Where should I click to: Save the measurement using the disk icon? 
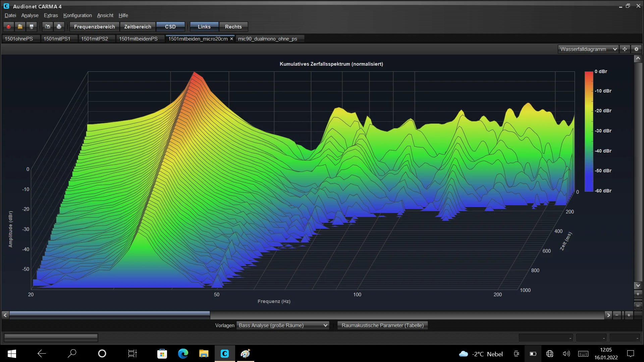point(32,27)
